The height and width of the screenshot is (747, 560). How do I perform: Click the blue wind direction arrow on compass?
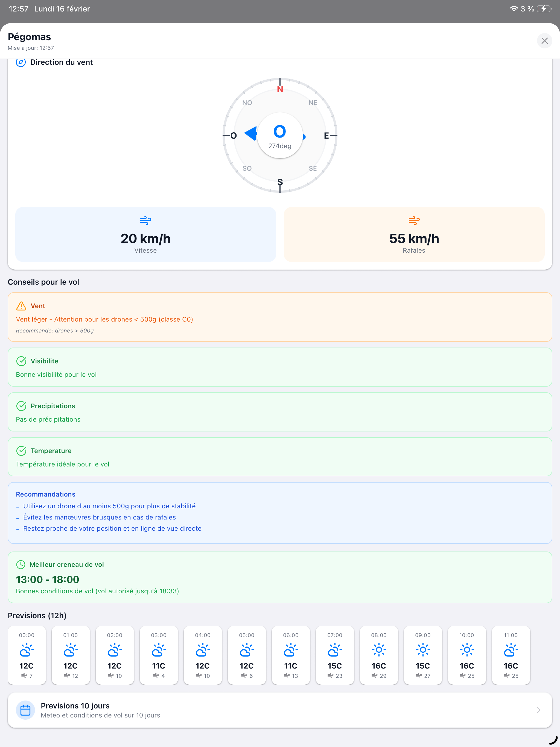coord(251,134)
